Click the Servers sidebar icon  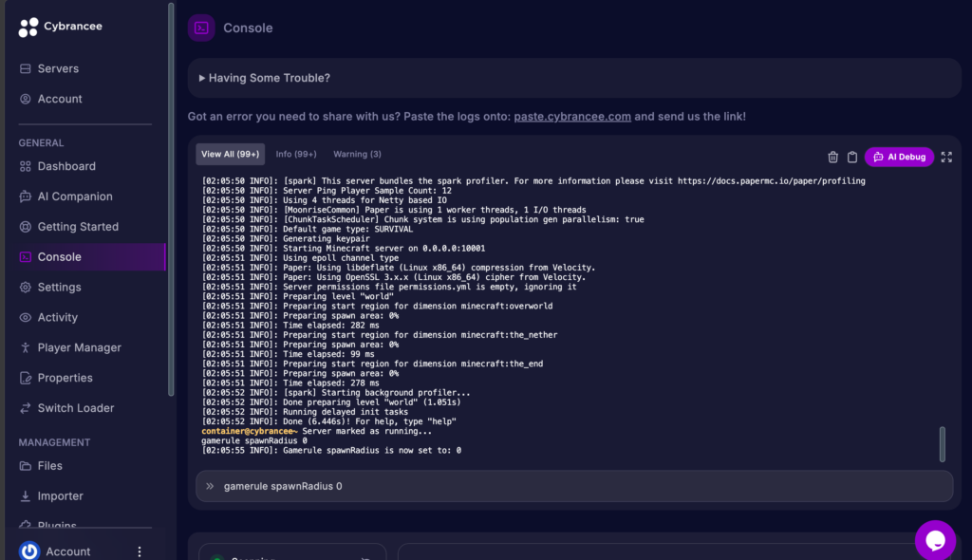(26, 69)
